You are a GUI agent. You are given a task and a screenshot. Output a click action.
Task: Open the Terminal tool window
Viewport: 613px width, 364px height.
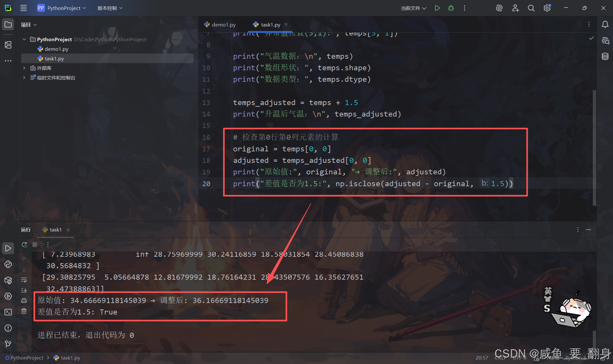point(8,312)
